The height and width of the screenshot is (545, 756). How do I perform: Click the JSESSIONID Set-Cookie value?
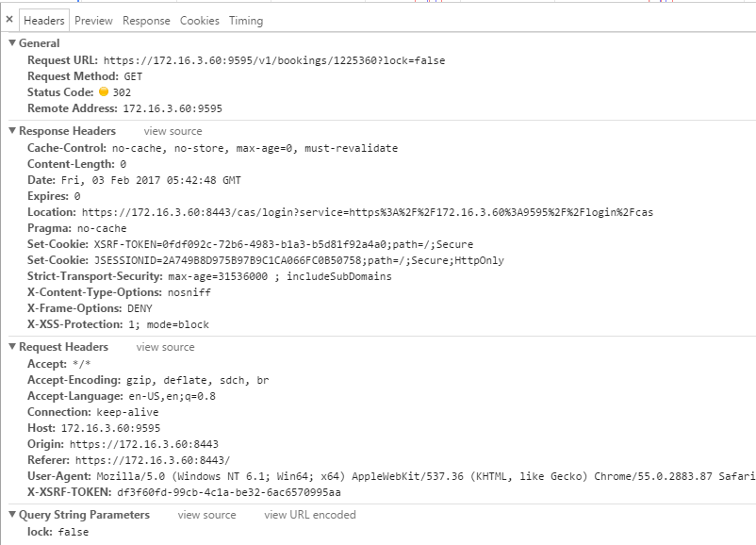299,260
